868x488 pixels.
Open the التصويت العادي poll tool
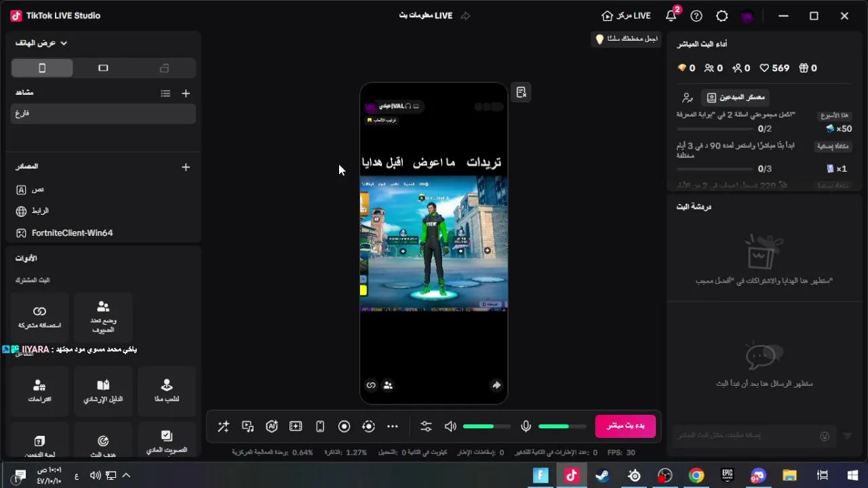pyautogui.click(x=167, y=441)
